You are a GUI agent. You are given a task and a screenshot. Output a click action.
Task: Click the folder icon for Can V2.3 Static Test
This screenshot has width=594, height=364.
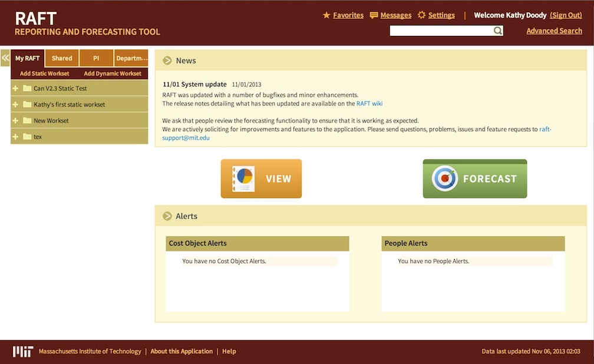pyautogui.click(x=27, y=88)
